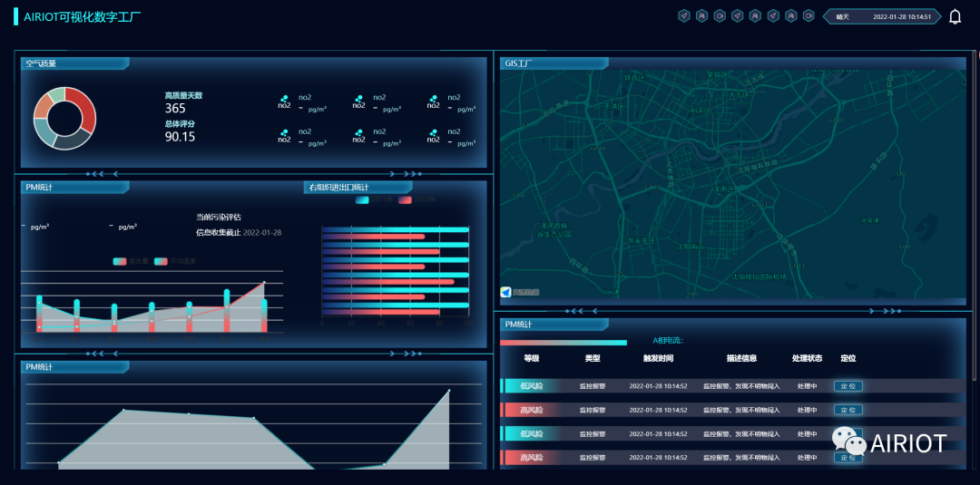Image resolution: width=980 pixels, height=485 pixels.
Task: Click 定位 button in the second alarm row
Action: tap(848, 410)
